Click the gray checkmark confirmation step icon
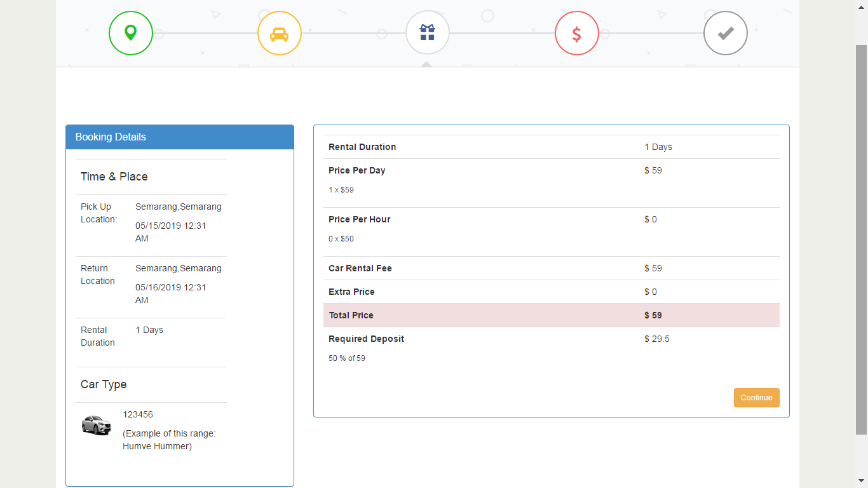This screenshot has height=488, width=868. [726, 33]
